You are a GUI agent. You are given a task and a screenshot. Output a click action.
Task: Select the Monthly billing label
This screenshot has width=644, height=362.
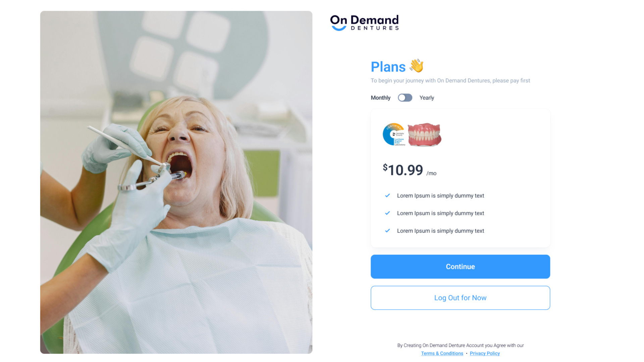(x=380, y=98)
